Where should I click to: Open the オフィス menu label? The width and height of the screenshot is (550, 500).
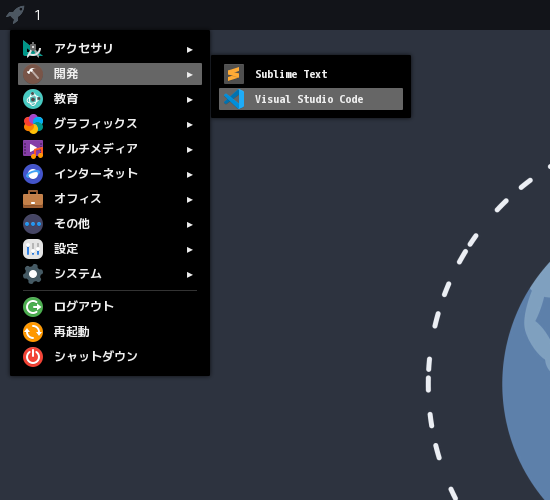coord(78,199)
